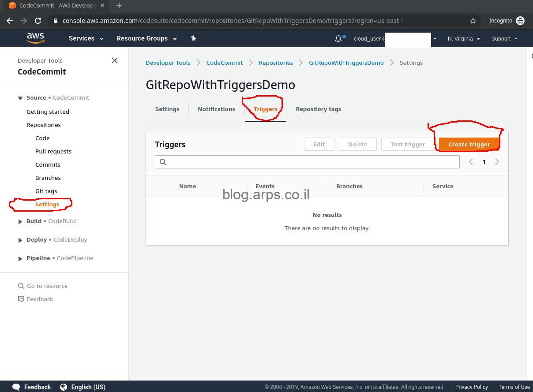Bookmark page with the star icon
This screenshot has width=533, height=392.
(x=473, y=21)
